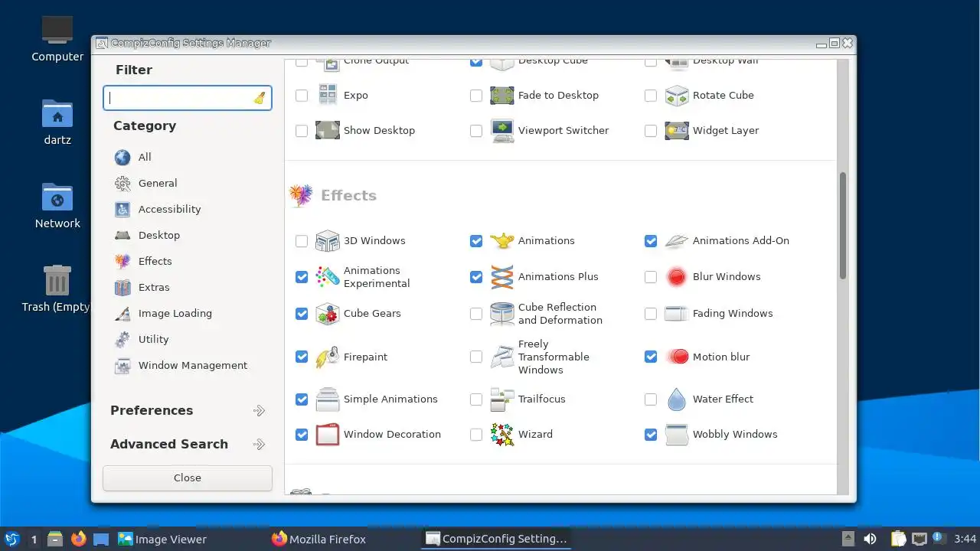Open the 3D Windows plugin icon

pyautogui.click(x=328, y=241)
